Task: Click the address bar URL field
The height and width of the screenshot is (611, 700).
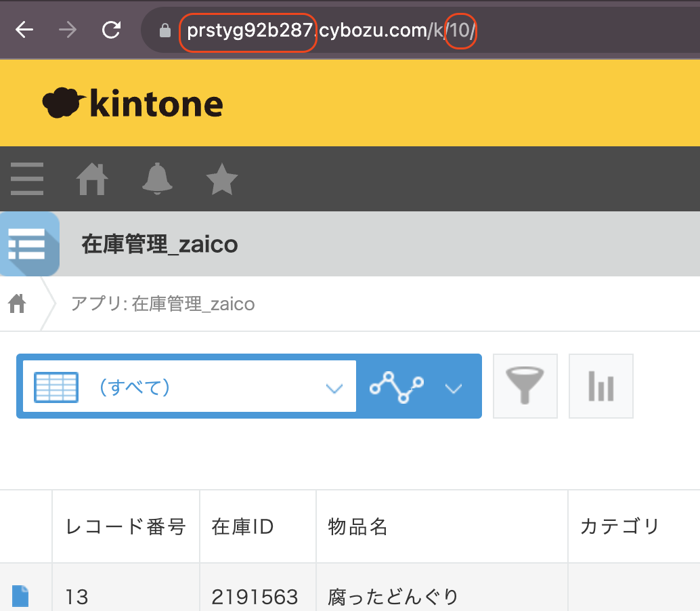Action: pyautogui.click(x=420, y=30)
